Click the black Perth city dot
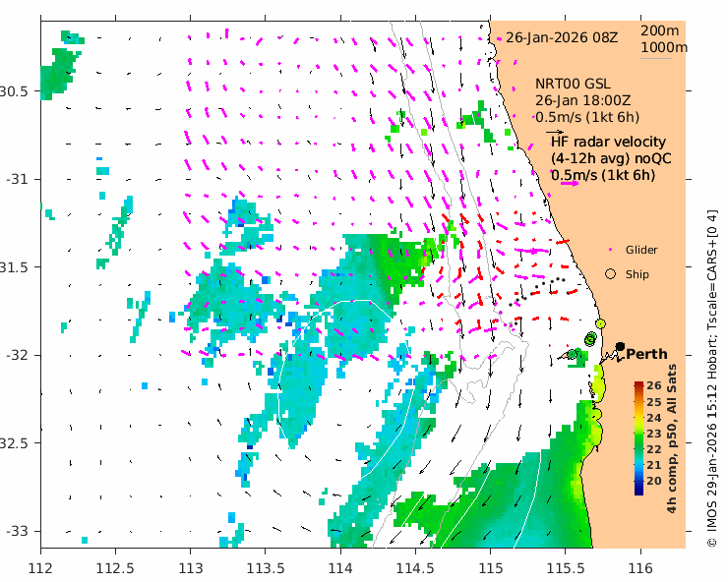This screenshot has width=728, height=582. (620, 346)
